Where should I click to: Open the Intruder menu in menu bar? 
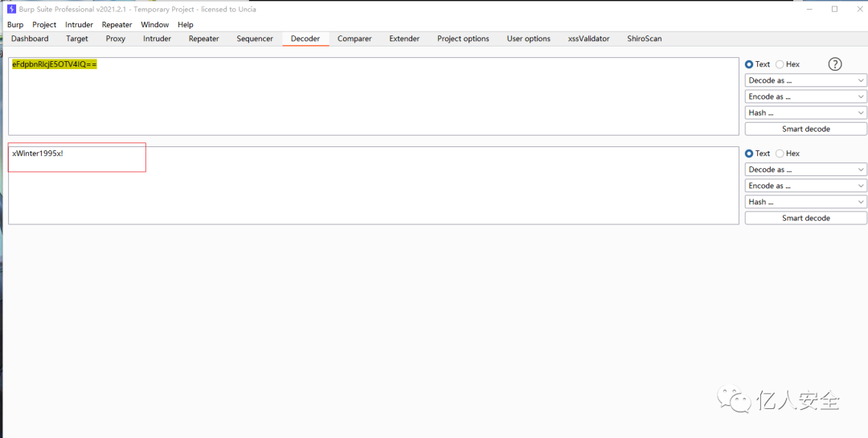79,24
